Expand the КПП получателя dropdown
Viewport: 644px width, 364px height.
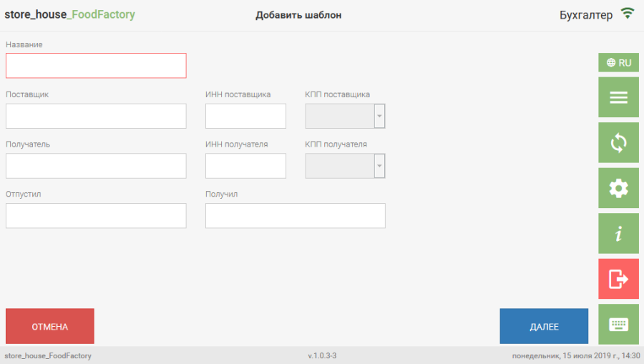tap(380, 166)
